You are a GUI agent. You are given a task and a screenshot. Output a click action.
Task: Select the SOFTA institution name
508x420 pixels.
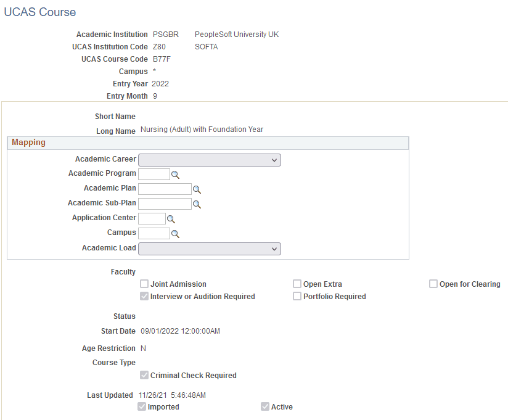click(207, 47)
